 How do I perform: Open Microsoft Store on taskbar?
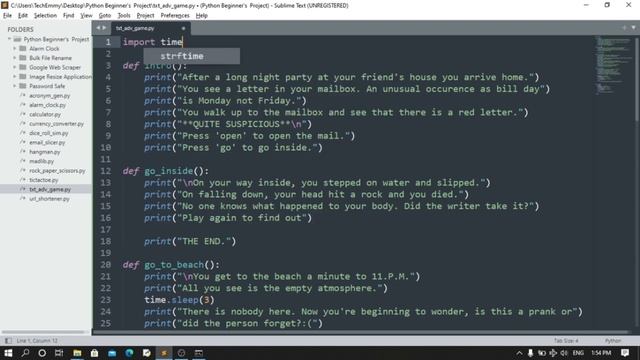(94, 353)
